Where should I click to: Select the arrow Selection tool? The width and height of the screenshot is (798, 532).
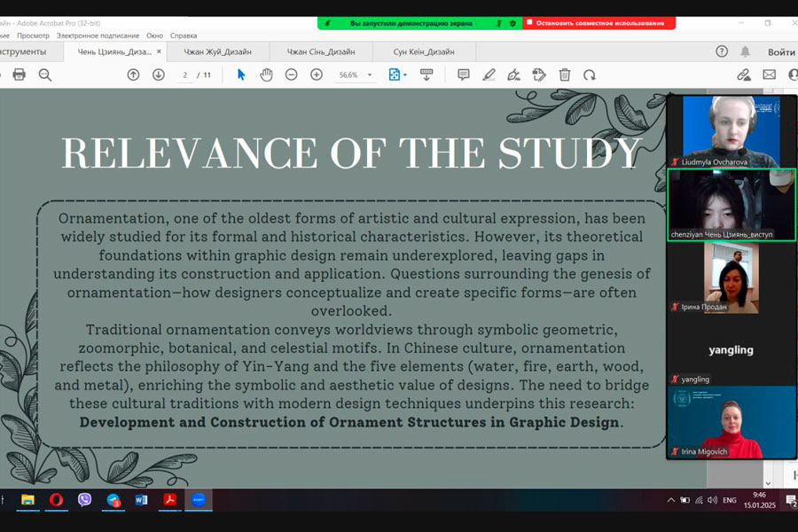[241, 74]
